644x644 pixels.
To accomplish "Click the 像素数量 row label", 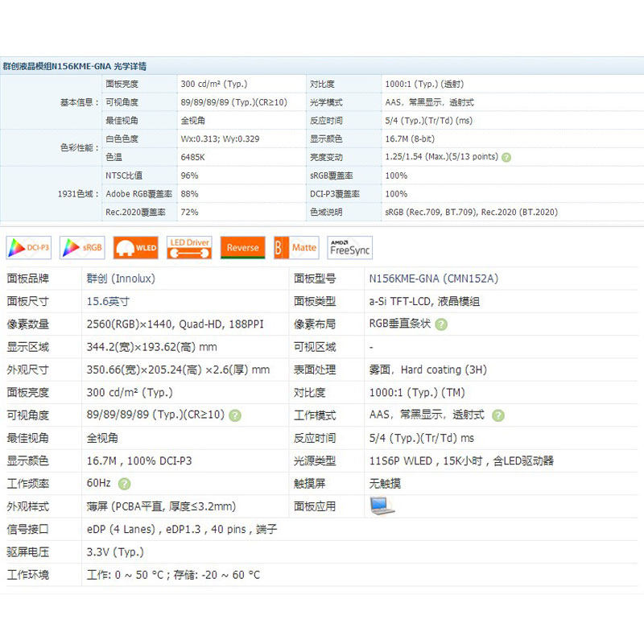I will (x=27, y=324).
